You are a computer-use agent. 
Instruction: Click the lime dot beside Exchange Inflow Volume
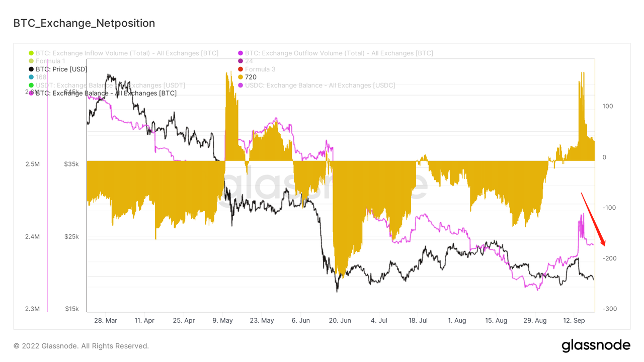(x=31, y=53)
